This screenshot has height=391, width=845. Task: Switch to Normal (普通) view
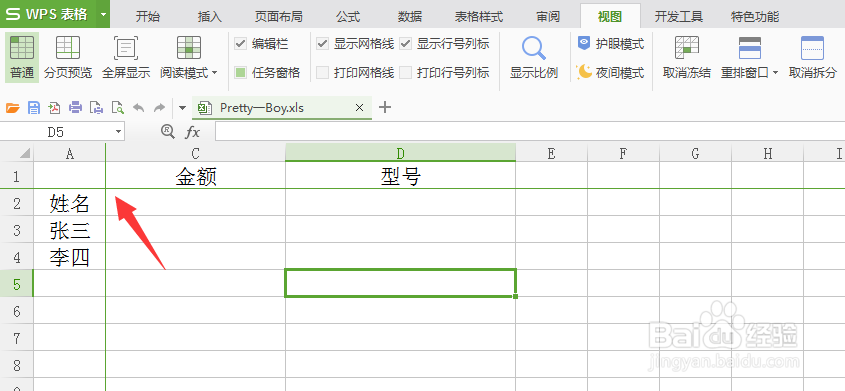[22, 57]
